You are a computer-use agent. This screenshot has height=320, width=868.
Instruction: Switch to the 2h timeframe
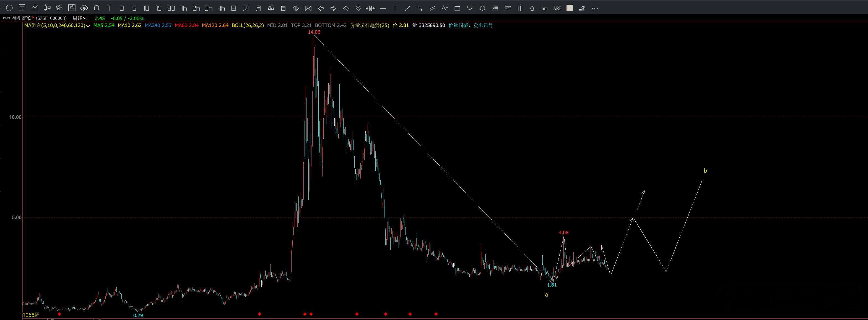click(196, 8)
